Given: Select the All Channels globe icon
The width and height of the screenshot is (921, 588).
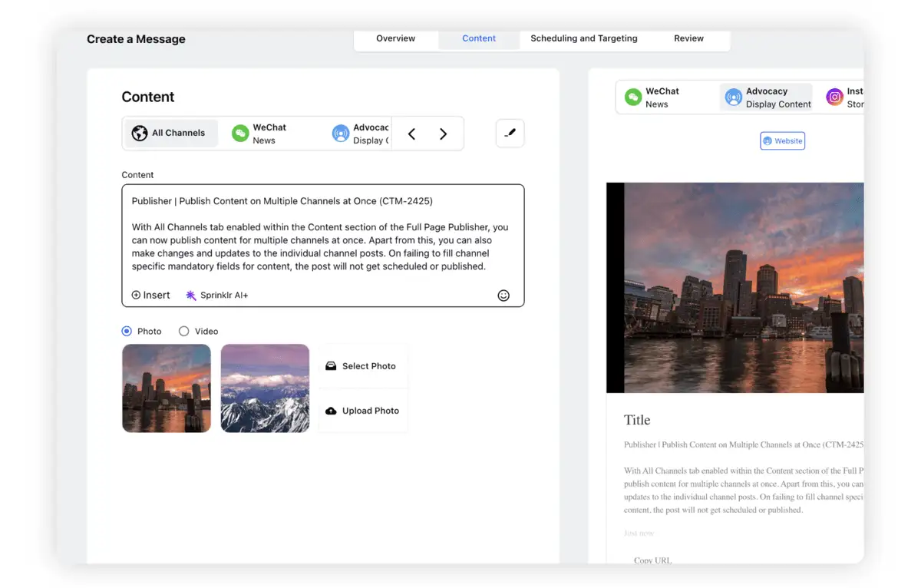Looking at the screenshot, I should point(139,133).
